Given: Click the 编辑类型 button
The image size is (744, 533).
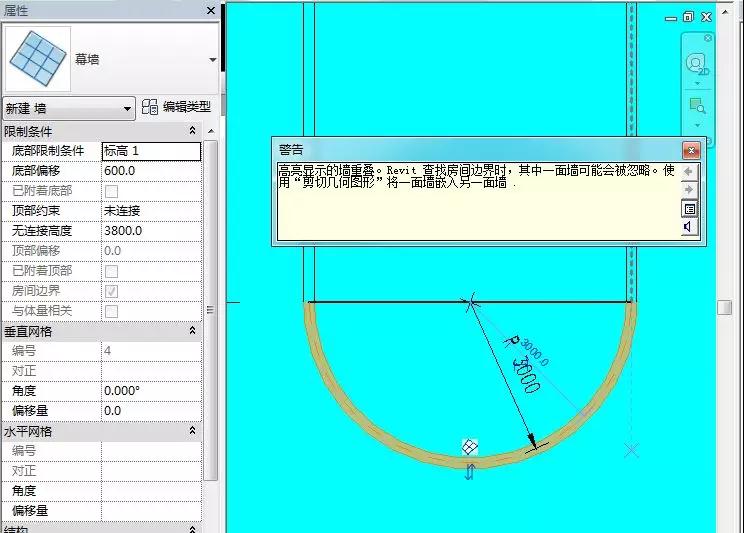Looking at the screenshot, I should 176,107.
